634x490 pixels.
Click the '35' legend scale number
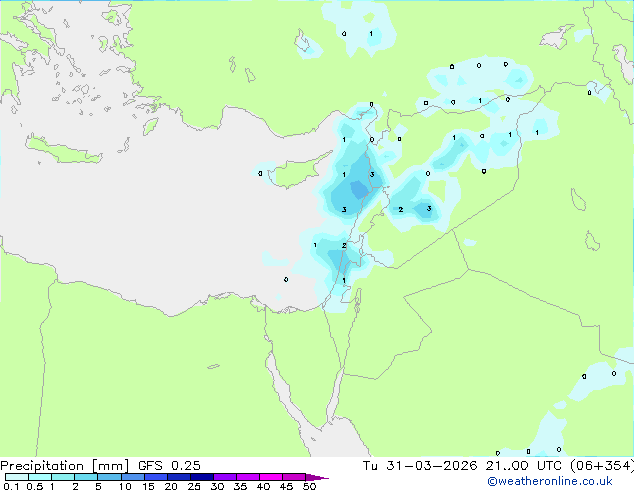pos(240,486)
